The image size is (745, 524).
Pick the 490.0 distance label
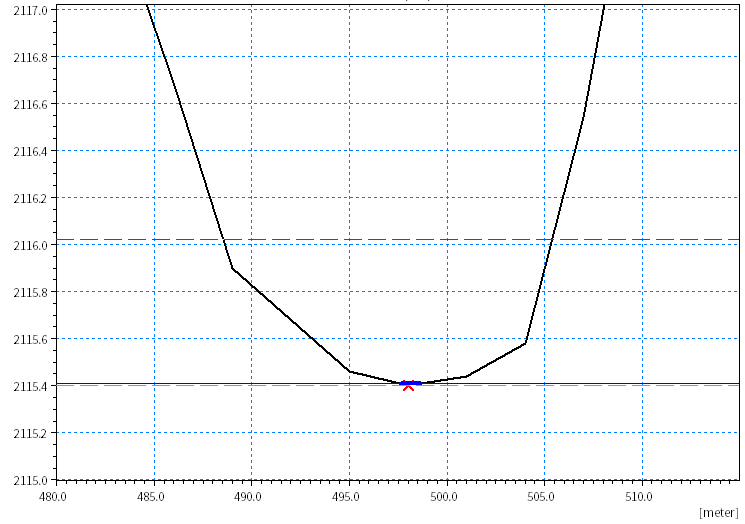[248, 497]
